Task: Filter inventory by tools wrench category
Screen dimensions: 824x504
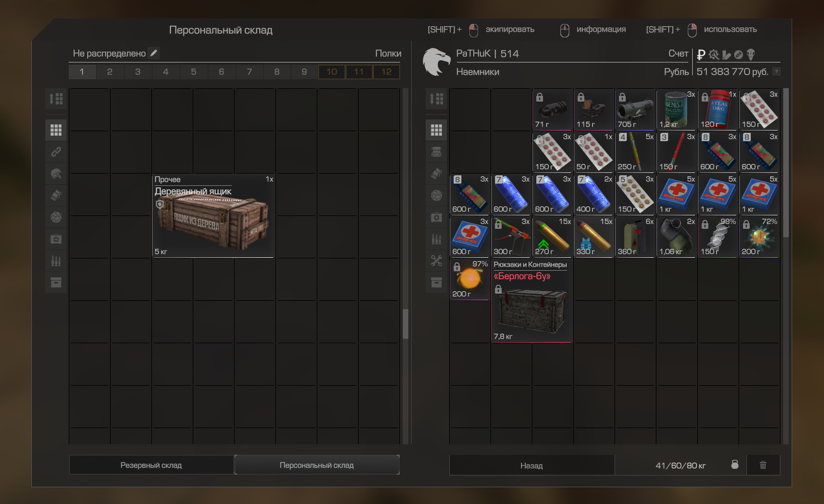Action: [436, 261]
